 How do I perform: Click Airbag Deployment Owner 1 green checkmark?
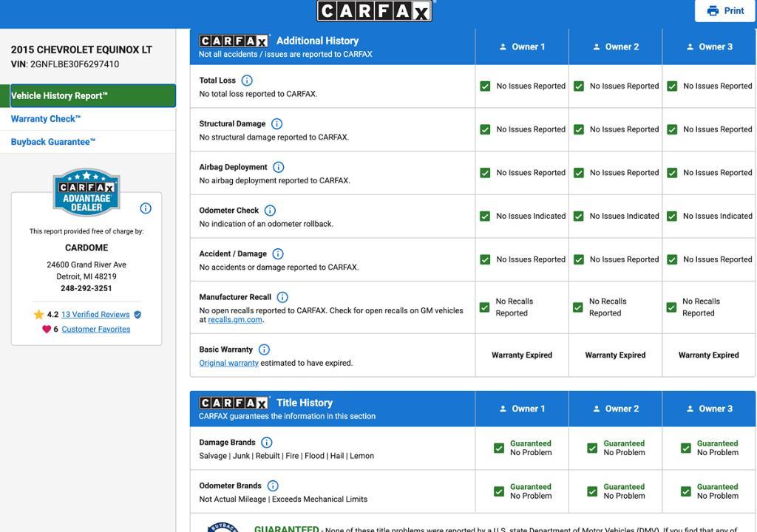tap(485, 173)
